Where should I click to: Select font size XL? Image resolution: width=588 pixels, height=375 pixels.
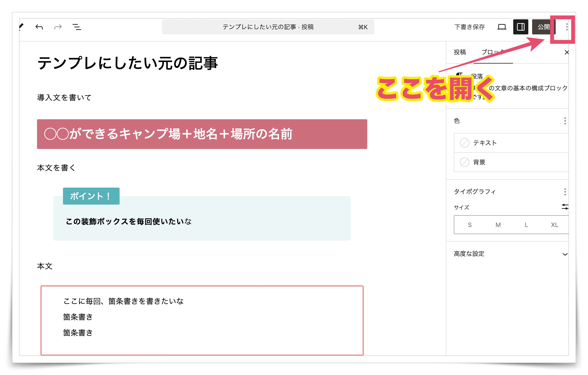554,225
